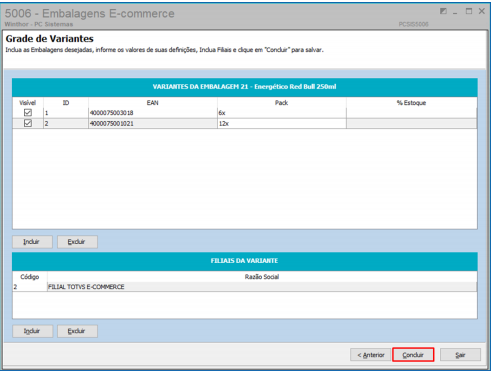Select ID cell 2 in variantes grid
The image size is (491, 372).
coord(66,123)
